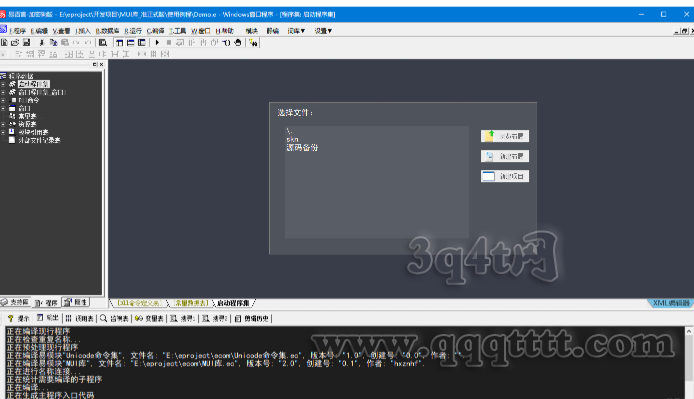Switch to the 常量数据表 tab
This screenshot has height=399, width=694.
tap(190, 303)
